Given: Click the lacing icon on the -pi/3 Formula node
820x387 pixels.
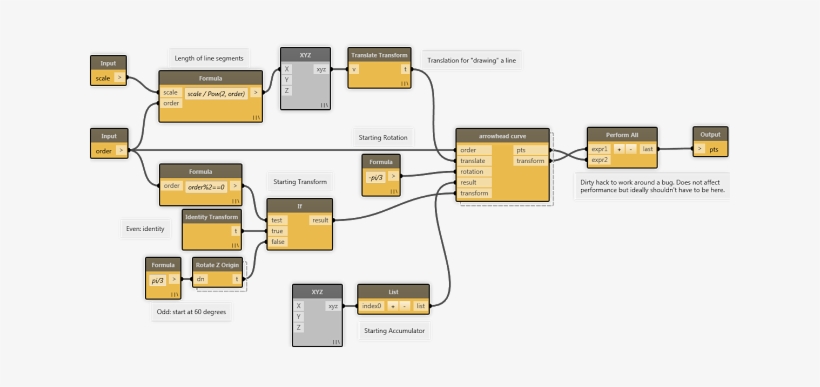Looking at the screenshot, I should coord(394,191).
